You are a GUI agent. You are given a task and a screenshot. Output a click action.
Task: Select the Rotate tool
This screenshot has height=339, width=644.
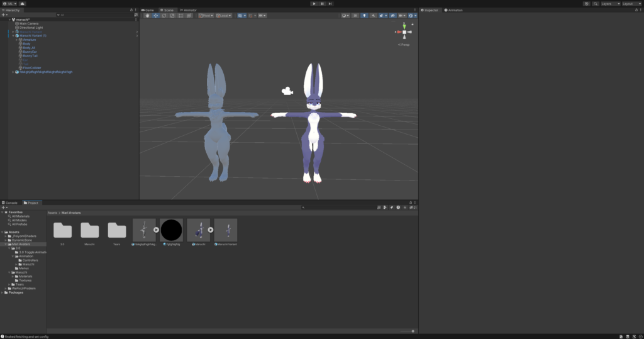164,15
